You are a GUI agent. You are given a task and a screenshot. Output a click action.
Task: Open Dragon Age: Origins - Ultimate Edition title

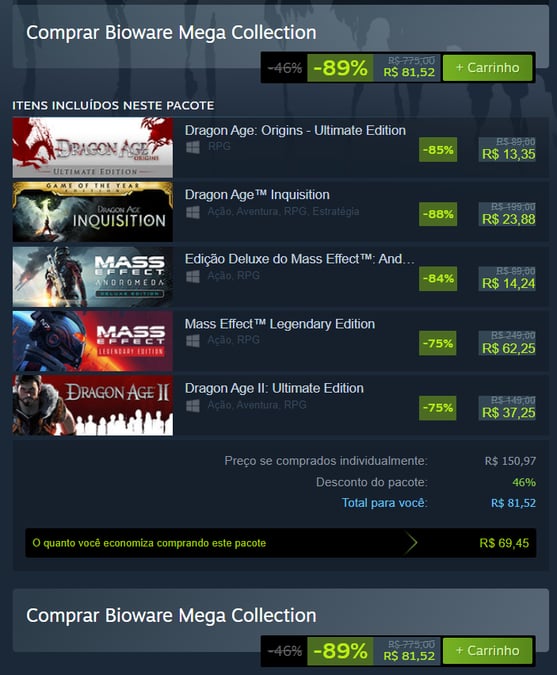tap(295, 130)
